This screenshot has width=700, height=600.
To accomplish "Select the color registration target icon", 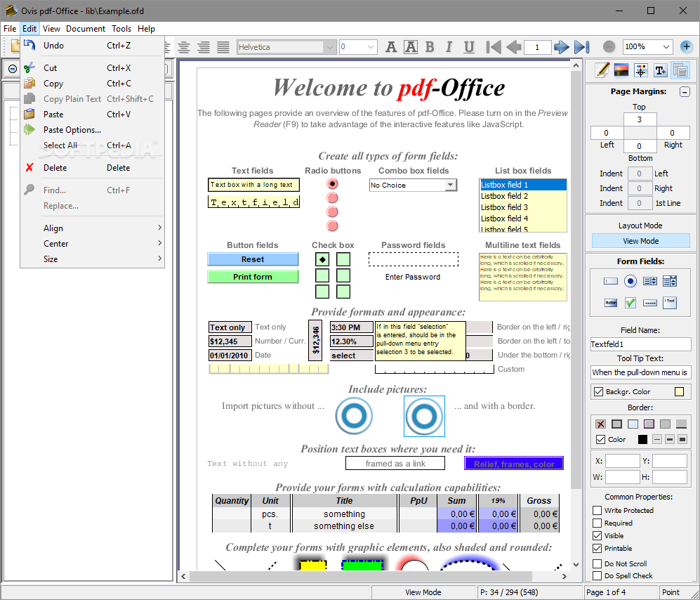I will pyautogui.click(x=640, y=70).
